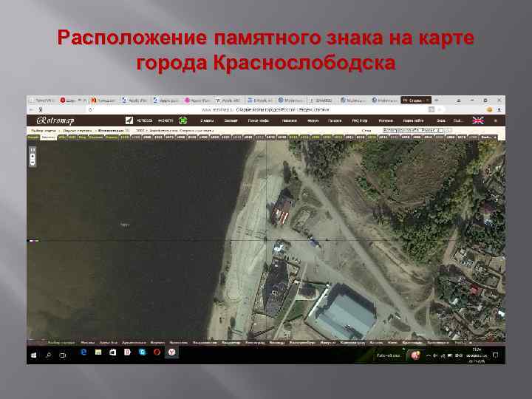Expand the layer selection dropdown above the map
This screenshot has width=532, height=399.
point(413,130)
